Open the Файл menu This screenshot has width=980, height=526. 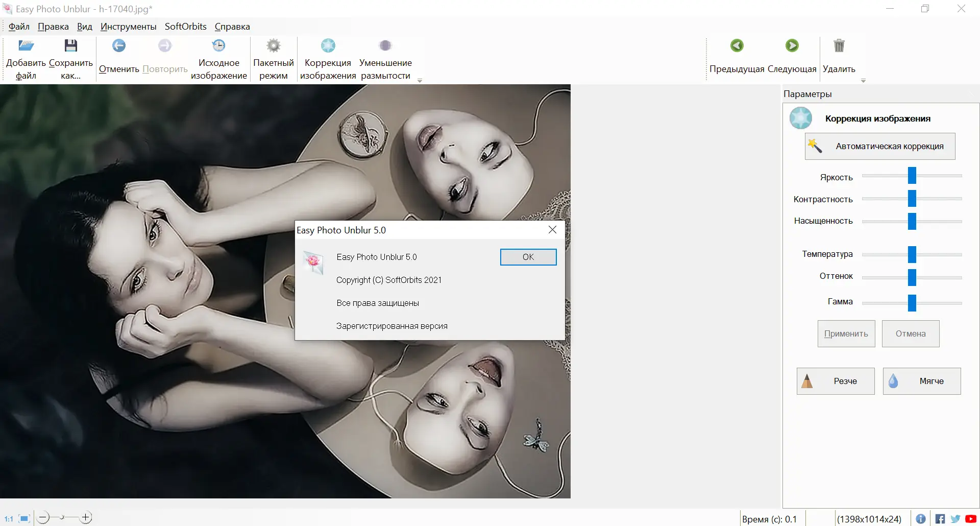pos(19,27)
